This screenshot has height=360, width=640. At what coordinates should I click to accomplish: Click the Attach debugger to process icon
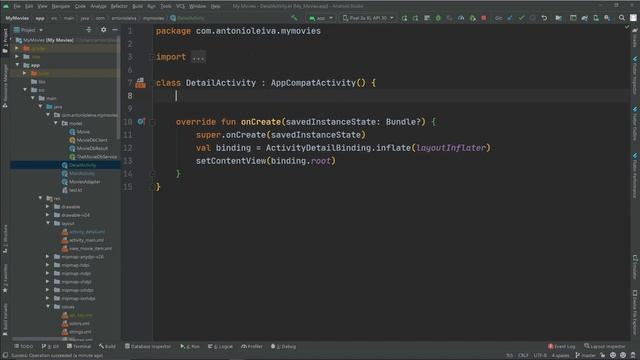click(x=472, y=18)
